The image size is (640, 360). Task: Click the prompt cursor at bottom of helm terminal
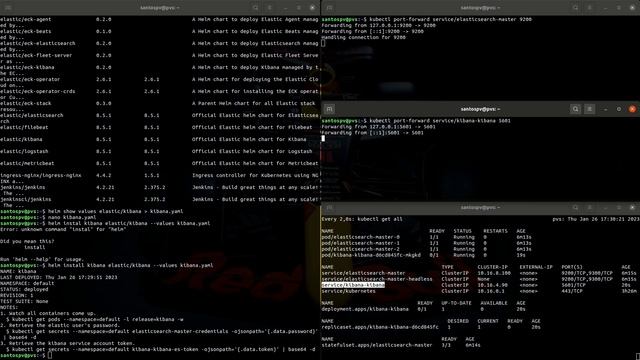[50, 356]
